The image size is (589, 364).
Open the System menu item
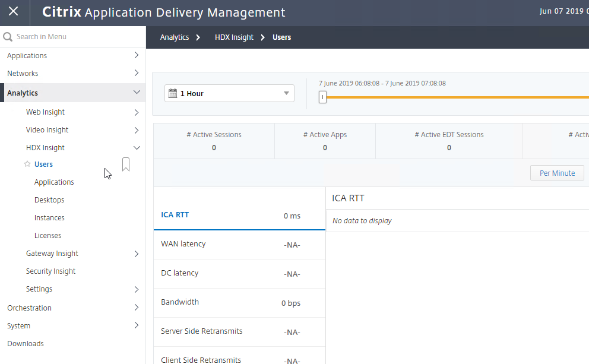pyautogui.click(x=18, y=325)
